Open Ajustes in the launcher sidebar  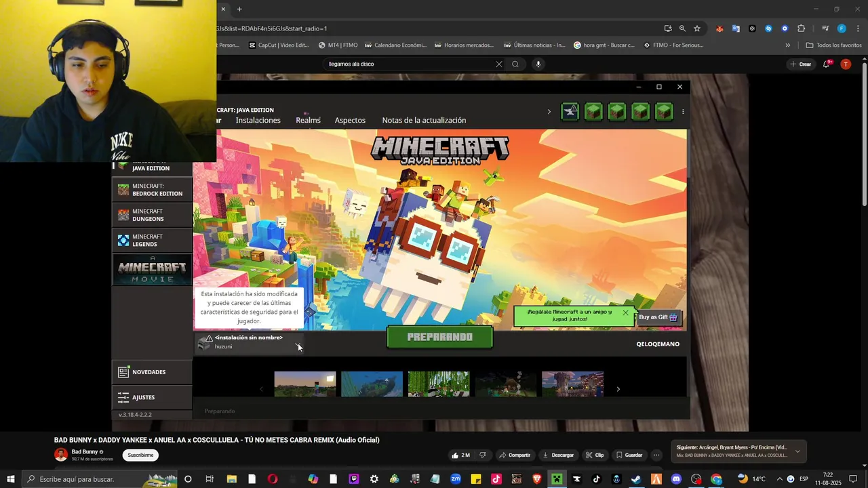point(152,397)
